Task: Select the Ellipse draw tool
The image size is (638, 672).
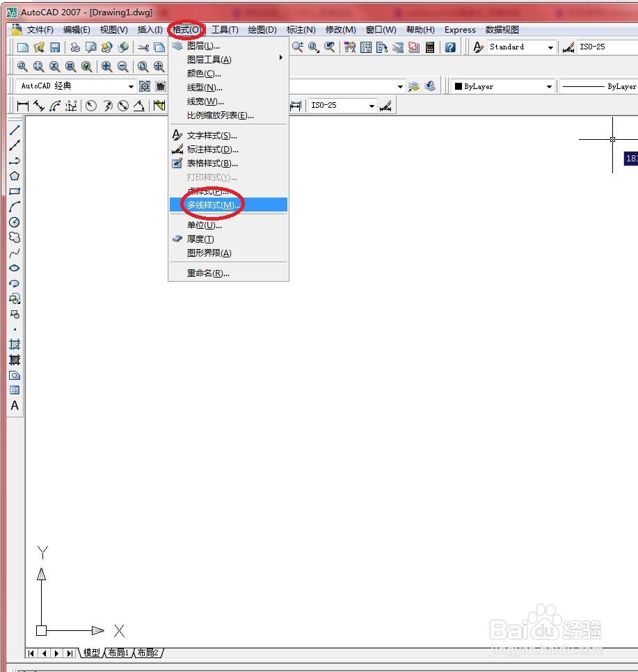Action: [x=15, y=268]
